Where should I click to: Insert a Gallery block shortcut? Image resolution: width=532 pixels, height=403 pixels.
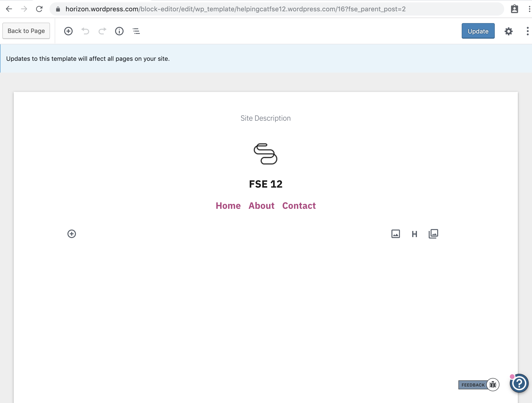click(433, 234)
